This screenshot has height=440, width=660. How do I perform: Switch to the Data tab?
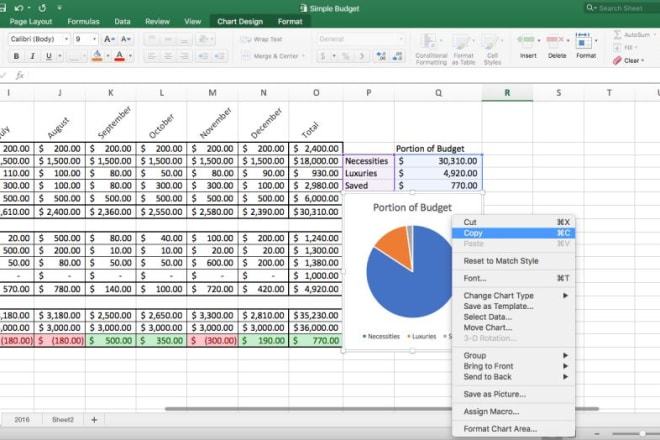[122, 21]
